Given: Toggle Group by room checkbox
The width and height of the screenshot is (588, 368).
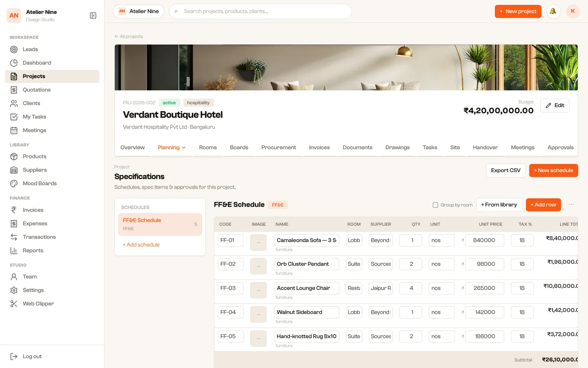Looking at the screenshot, I should tap(435, 205).
